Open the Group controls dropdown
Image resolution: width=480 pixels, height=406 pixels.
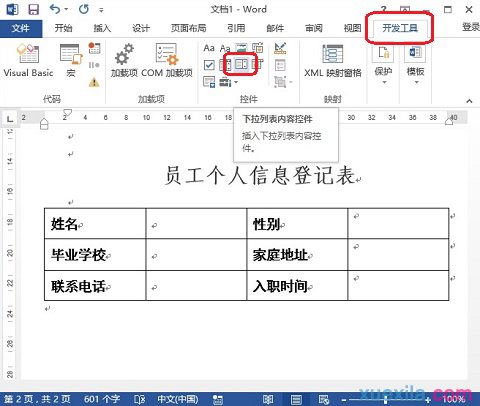pos(283,82)
